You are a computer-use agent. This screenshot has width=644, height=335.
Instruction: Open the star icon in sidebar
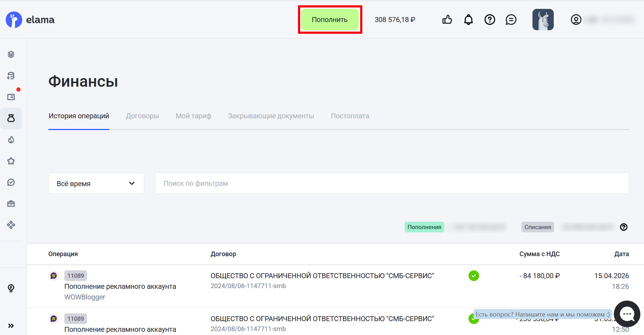(x=11, y=161)
